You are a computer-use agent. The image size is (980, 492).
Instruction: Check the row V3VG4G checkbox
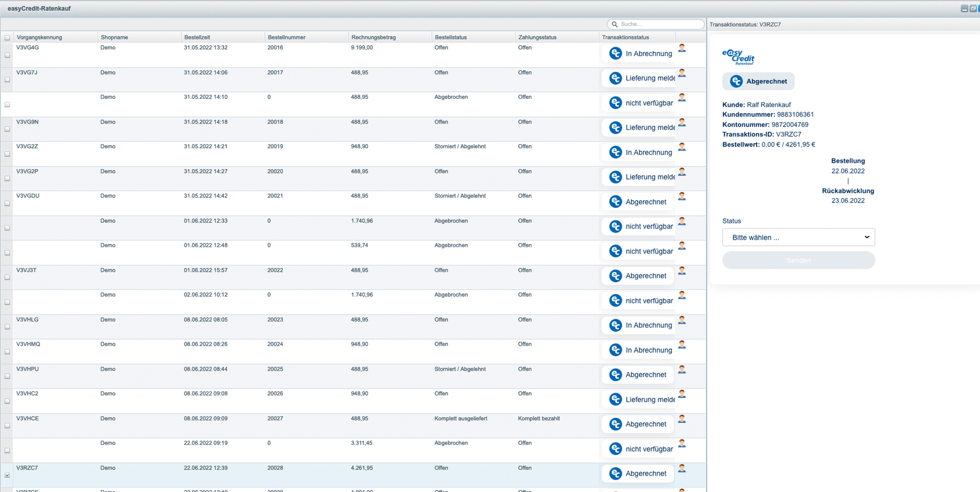[7, 55]
